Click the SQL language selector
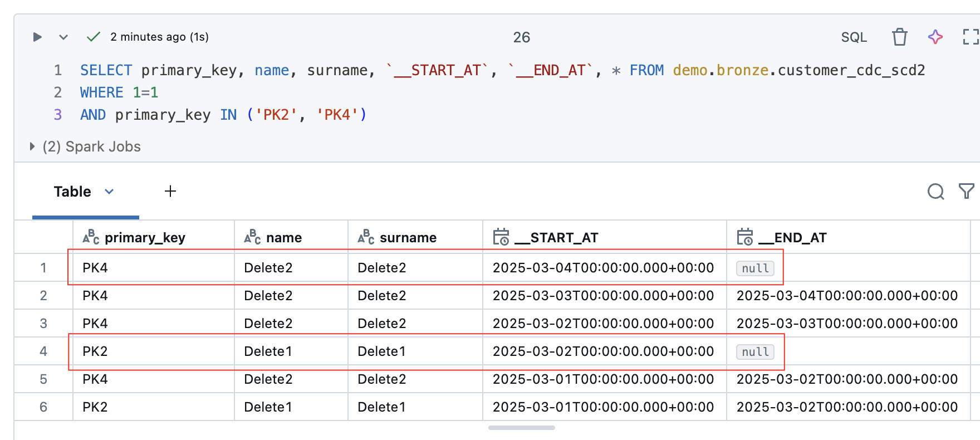980x440 pixels. 854,37
